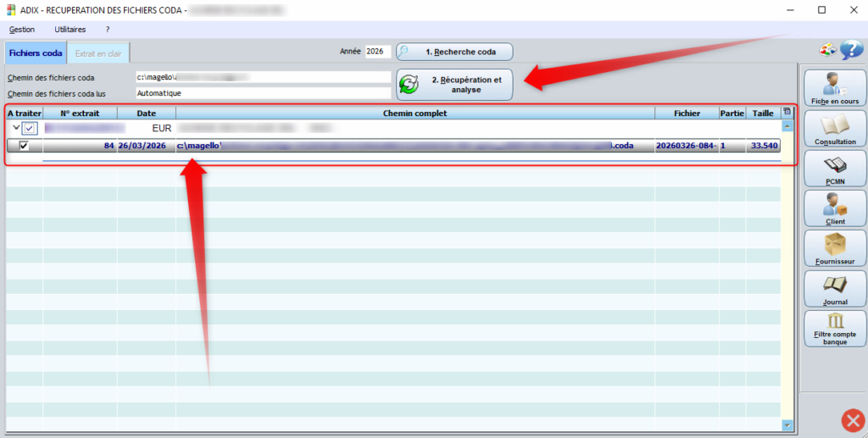
Task: Open the Fournisseur records button
Action: (834, 249)
